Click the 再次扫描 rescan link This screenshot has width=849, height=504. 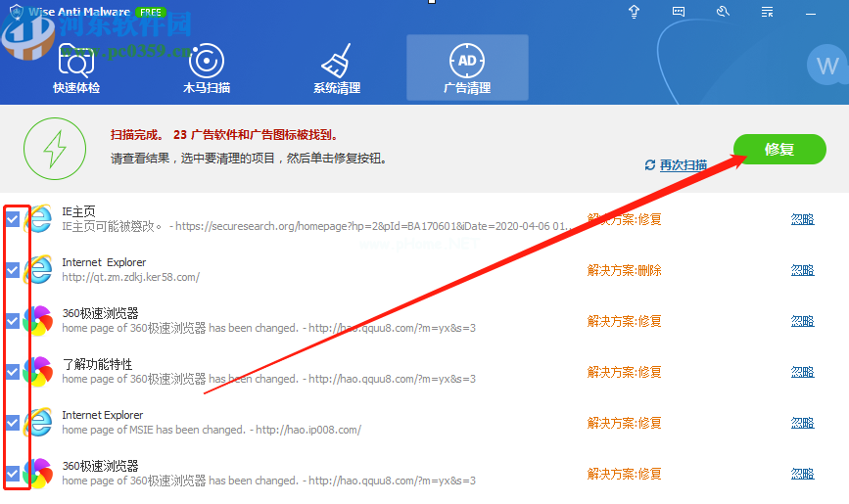tap(677, 165)
